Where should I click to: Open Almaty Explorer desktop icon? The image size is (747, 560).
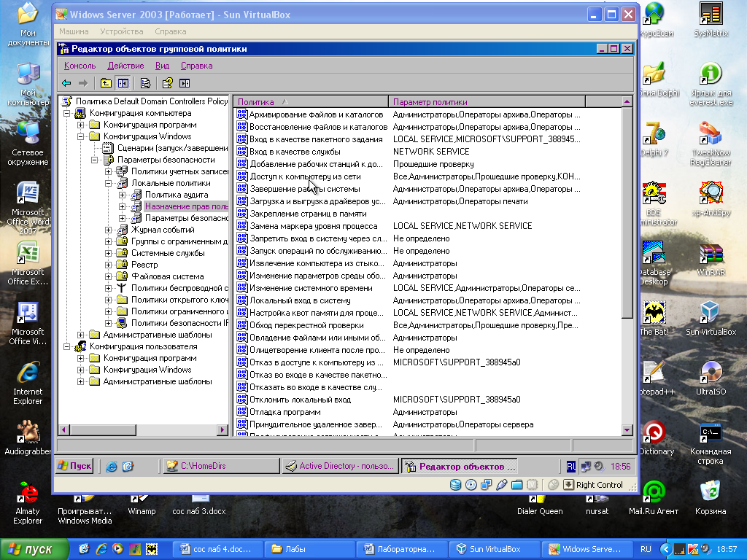point(28,503)
